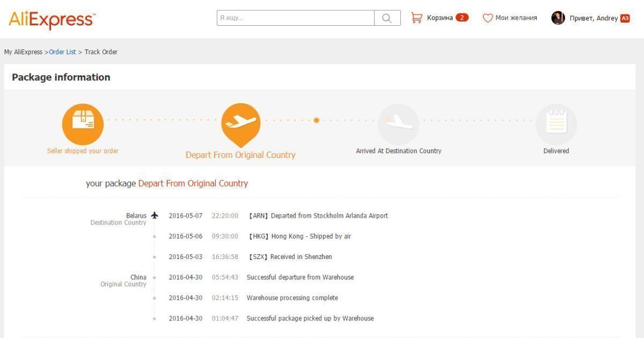
Task: Select the delivered notepad step icon
Action: [x=556, y=124]
